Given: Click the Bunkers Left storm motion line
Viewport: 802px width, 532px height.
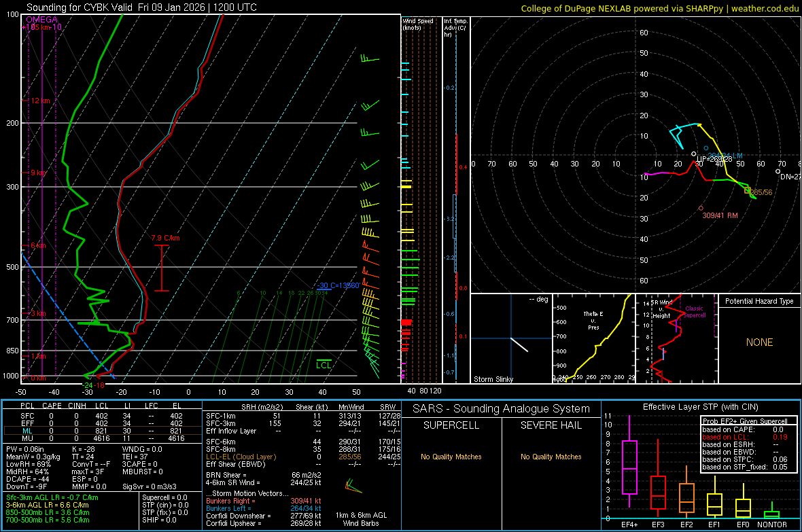Looking at the screenshot, I should point(264,508).
